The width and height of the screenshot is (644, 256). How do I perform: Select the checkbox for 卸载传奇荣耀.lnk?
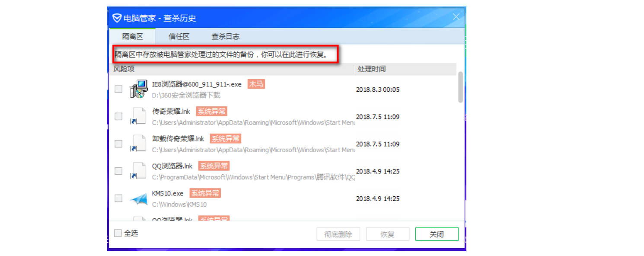click(x=118, y=144)
